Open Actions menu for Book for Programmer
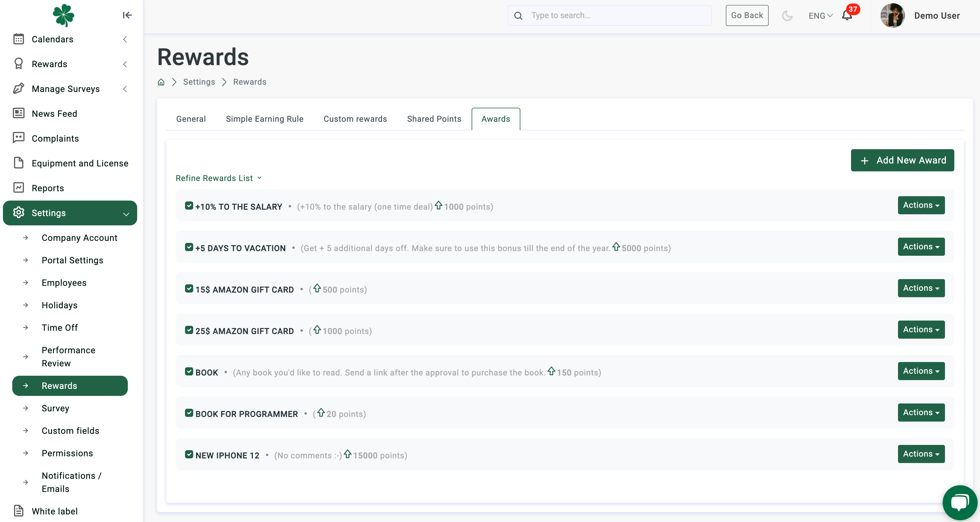 [x=921, y=413]
